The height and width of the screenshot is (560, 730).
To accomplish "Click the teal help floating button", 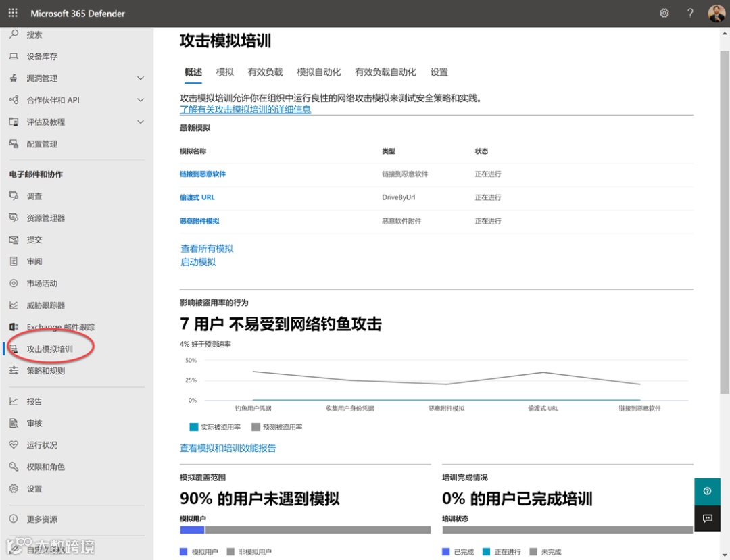I will coord(707,491).
